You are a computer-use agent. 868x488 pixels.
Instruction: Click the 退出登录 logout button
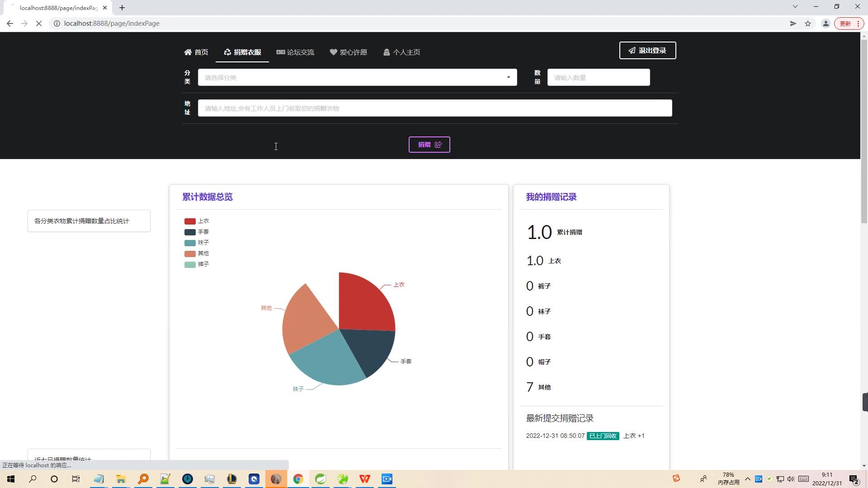[x=647, y=50]
